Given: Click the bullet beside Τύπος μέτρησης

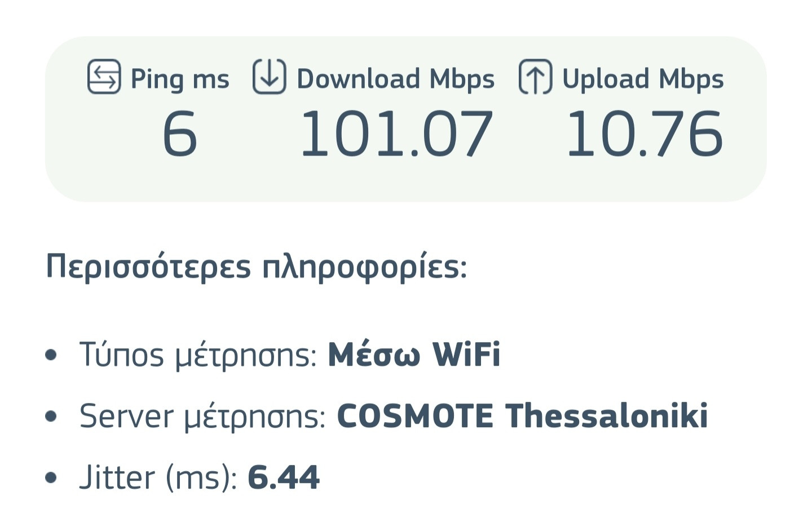Looking at the screenshot, I should click(x=51, y=356).
